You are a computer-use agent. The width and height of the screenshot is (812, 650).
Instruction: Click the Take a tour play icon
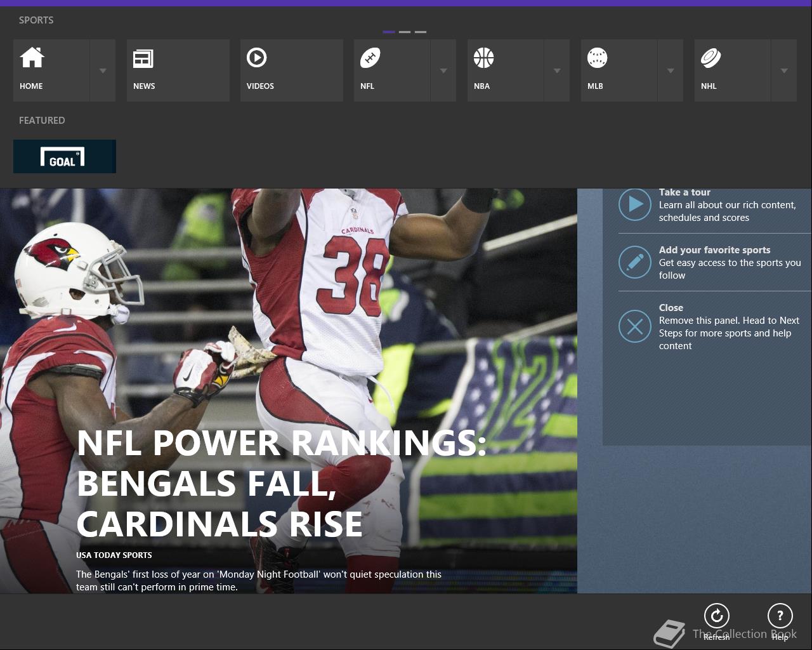tap(635, 204)
